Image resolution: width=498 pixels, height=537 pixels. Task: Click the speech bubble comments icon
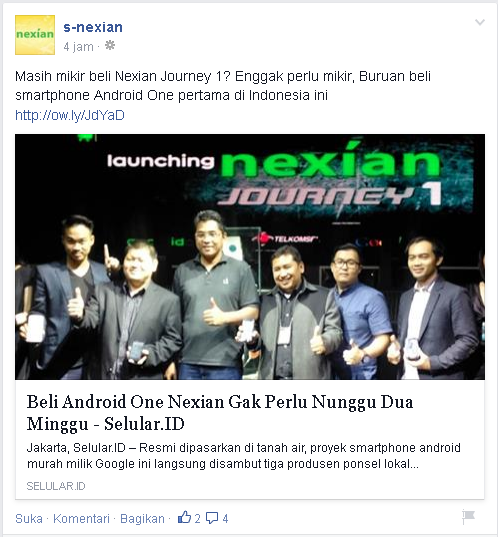click(212, 518)
